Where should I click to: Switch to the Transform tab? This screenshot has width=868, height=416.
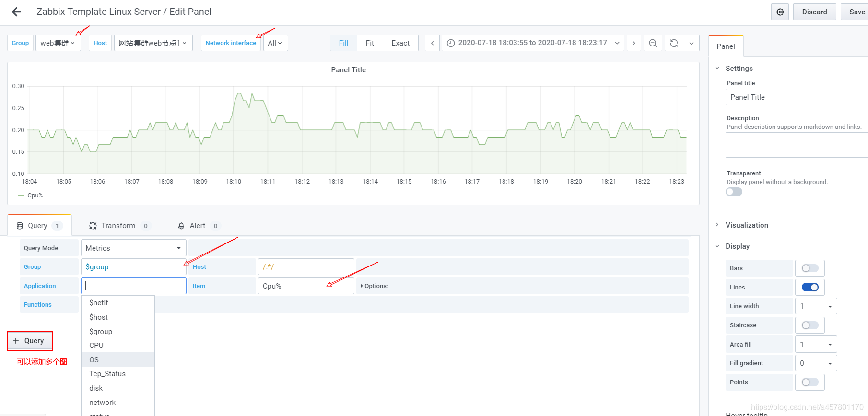click(x=120, y=226)
